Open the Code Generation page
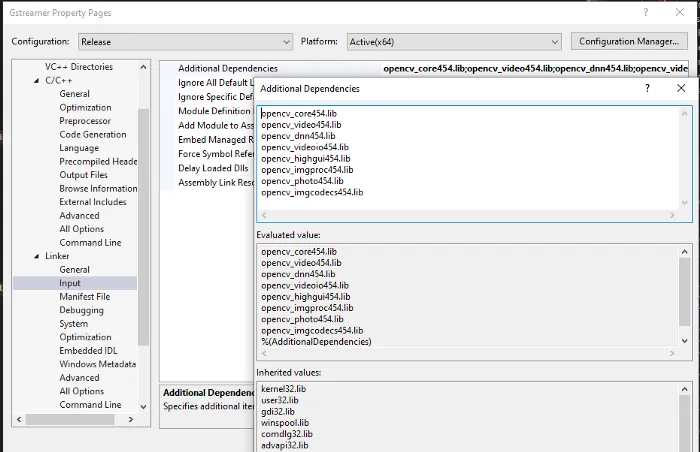This screenshot has width=700, height=452. (92, 134)
